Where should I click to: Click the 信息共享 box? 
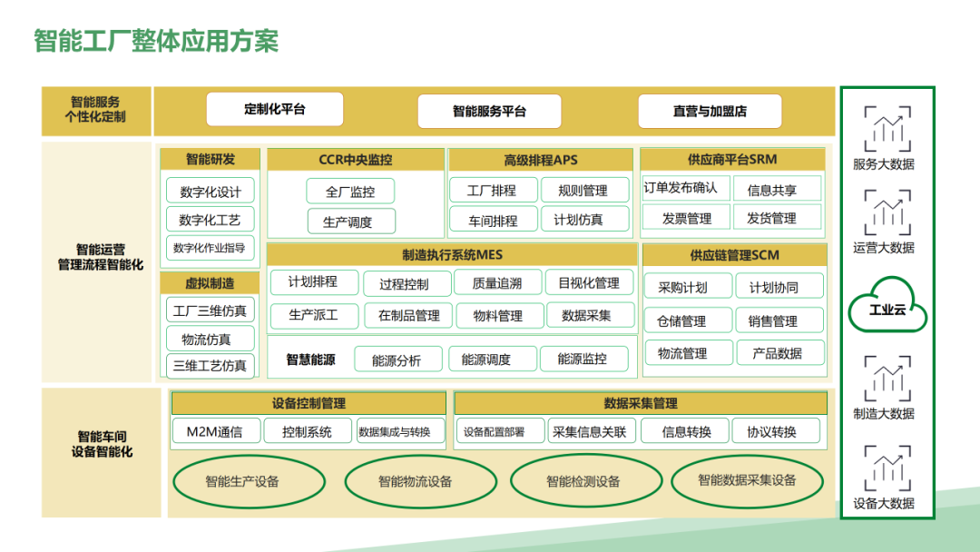pos(777,190)
